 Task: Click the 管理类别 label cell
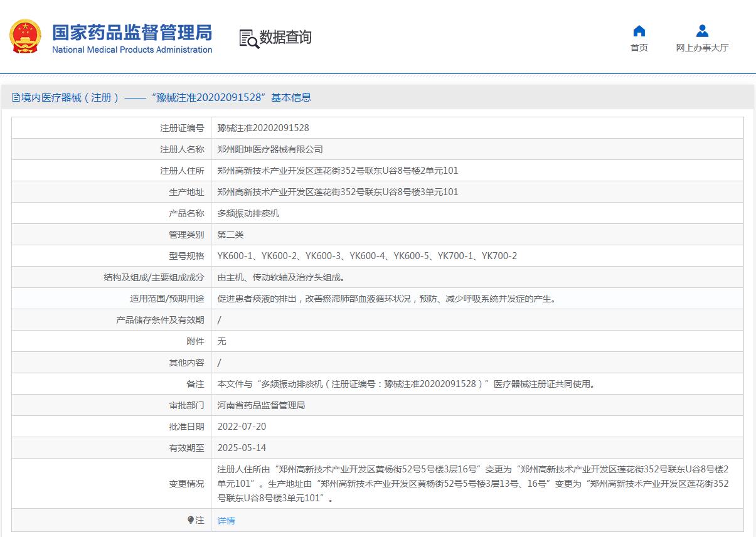[111, 235]
